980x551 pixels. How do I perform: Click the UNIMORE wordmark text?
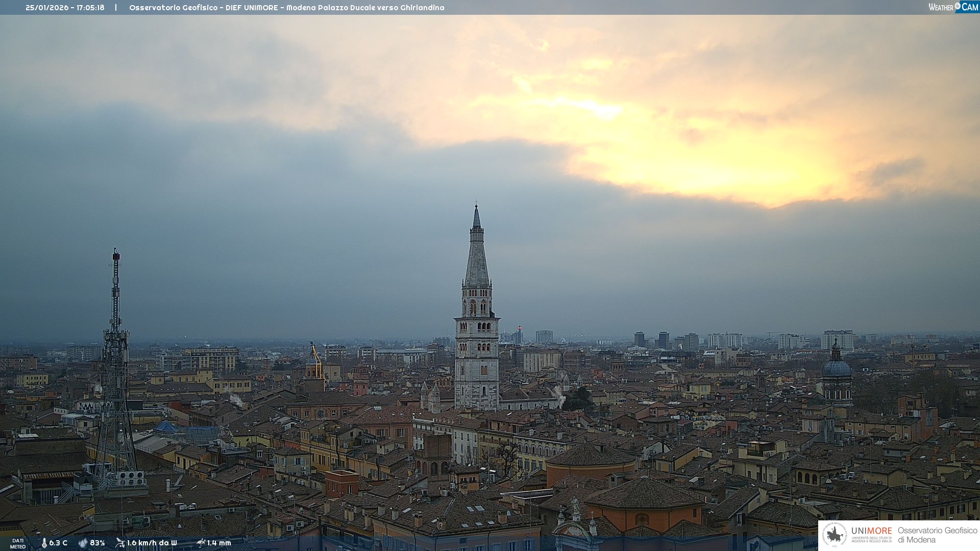tap(871, 531)
